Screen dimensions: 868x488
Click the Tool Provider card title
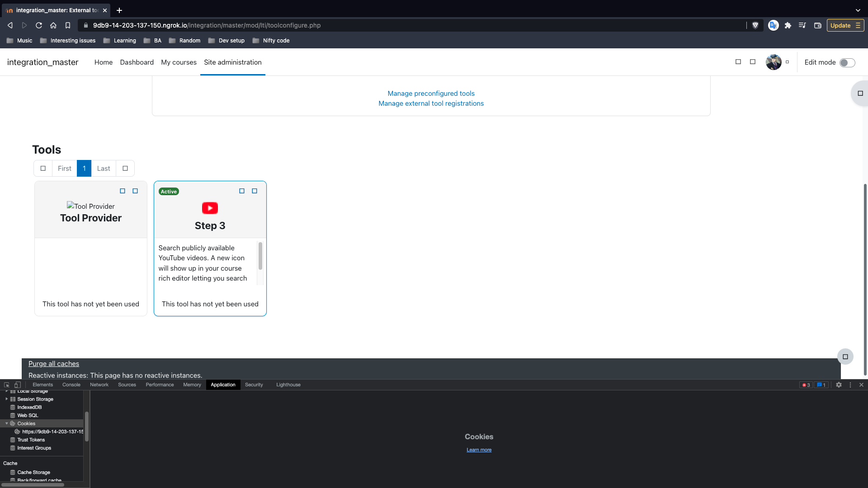click(91, 218)
